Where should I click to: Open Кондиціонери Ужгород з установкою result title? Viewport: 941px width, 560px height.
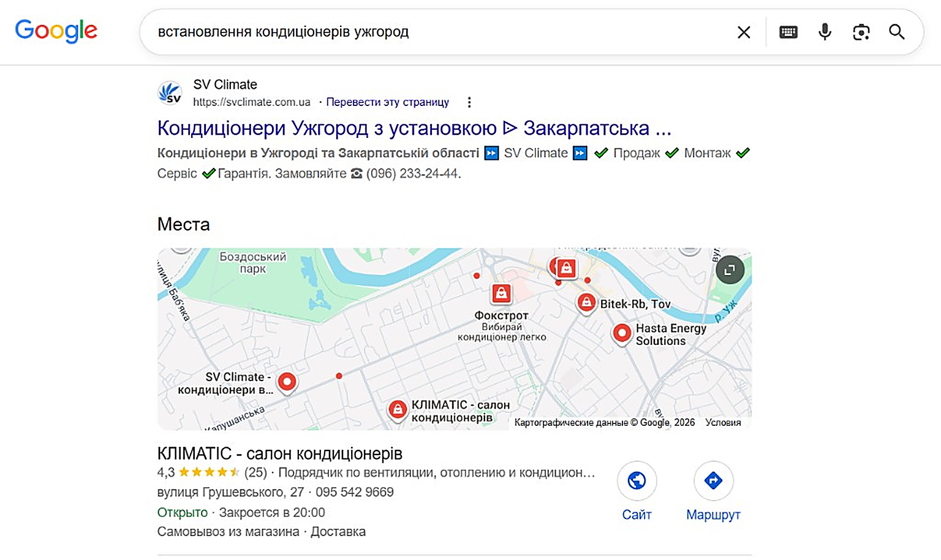point(414,128)
